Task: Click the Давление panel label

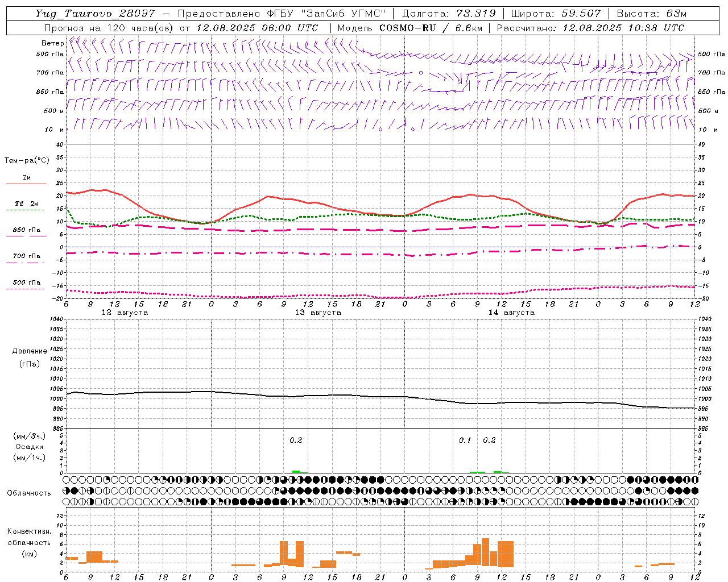Action: tap(30, 351)
